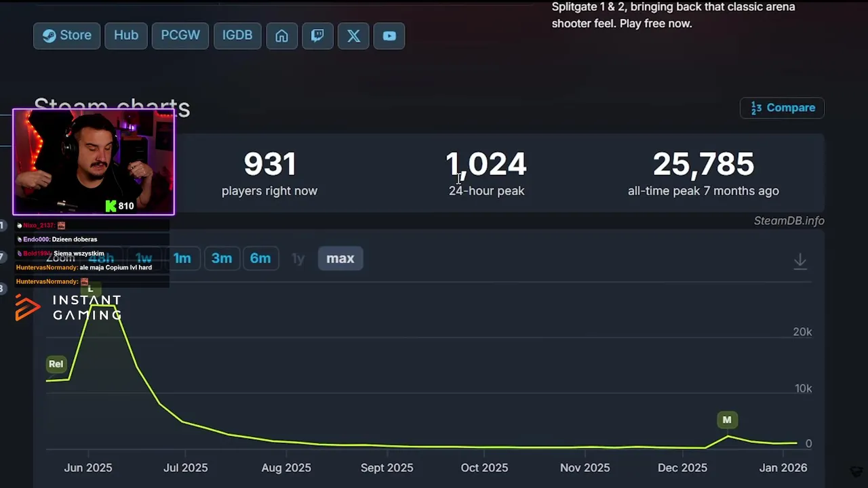Click the 'Jan 2026' axis label
The height and width of the screenshot is (488, 868).
tap(783, 468)
